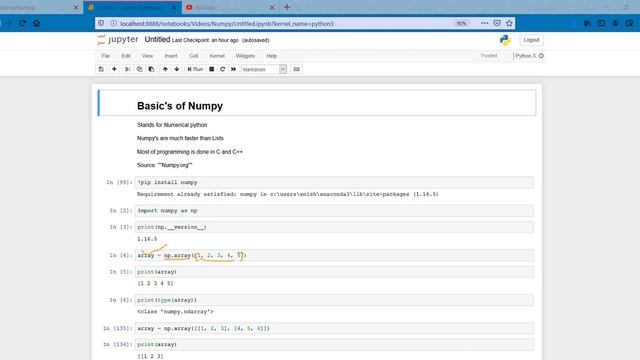Click the '!pip install numpy' code cell
Screen dimensions: 640x360
pos(334,182)
